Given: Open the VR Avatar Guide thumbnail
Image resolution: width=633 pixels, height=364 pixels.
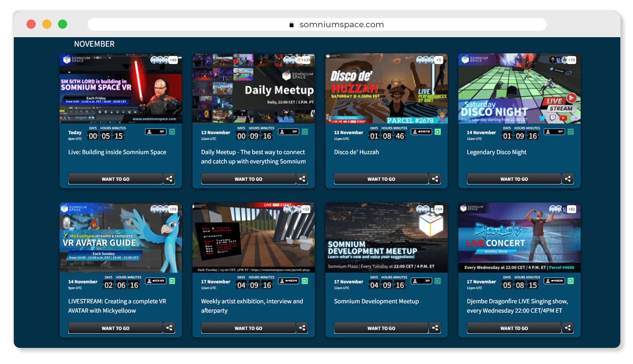Looking at the screenshot, I should (x=121, y=238).
